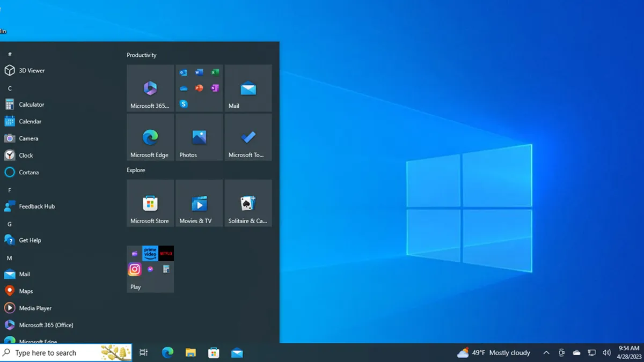This screenshot has height=362, width=644.
Task: Click the Productivity group title
Action: (x=142, y=55)
